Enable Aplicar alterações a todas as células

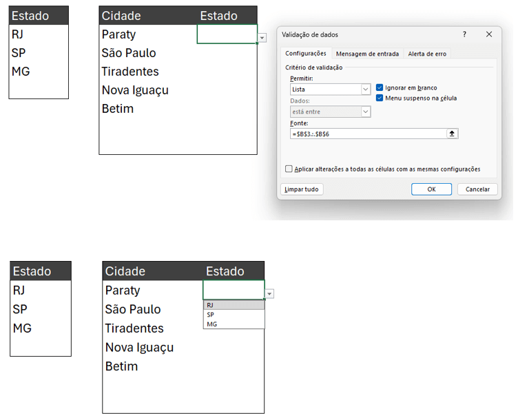tap(289, 169)
